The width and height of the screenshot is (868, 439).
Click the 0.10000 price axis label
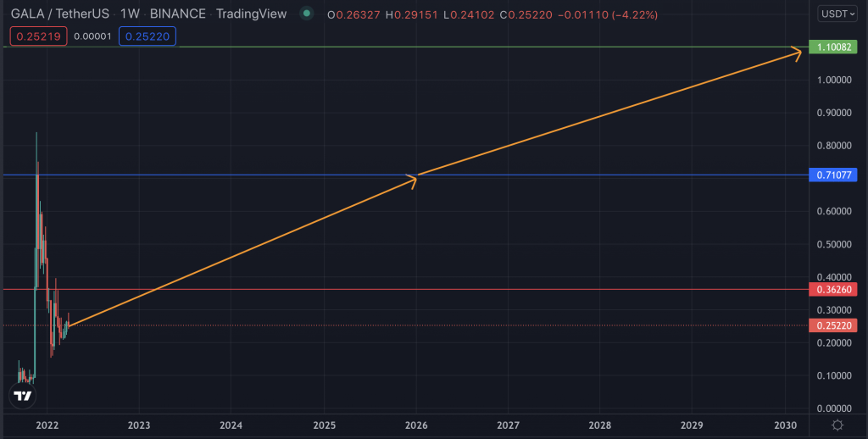pyautogui.click(x=834, y=375)
